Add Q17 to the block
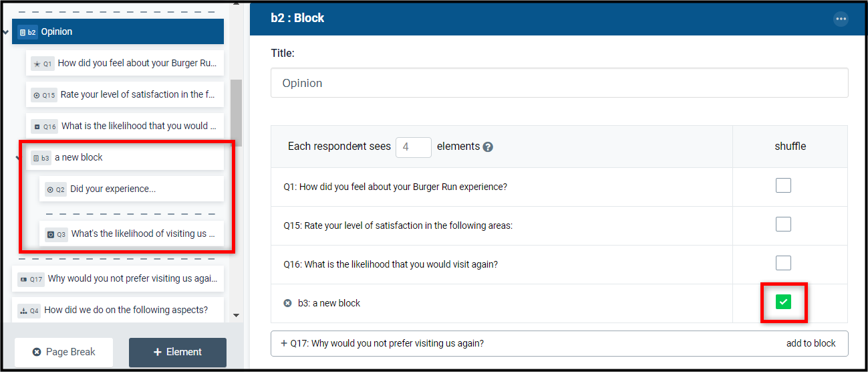Viewport: 868px width, 372px height. (x=811, y=343)
